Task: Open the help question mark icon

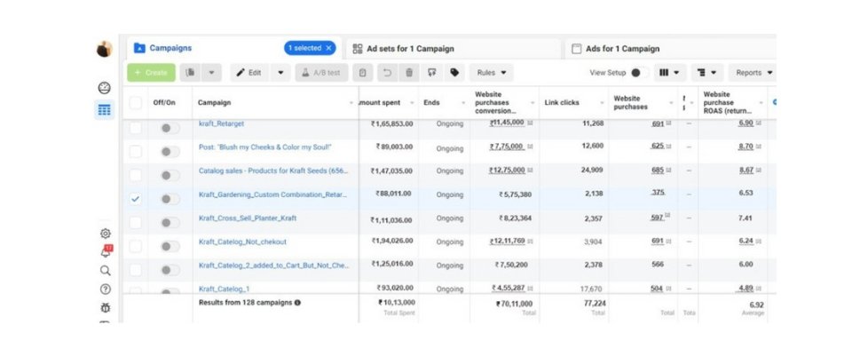Action: pos(106,290)
